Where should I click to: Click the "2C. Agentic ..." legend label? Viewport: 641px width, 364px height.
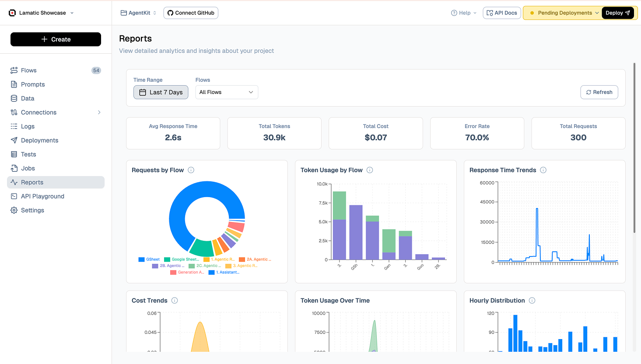click(209, 266)
